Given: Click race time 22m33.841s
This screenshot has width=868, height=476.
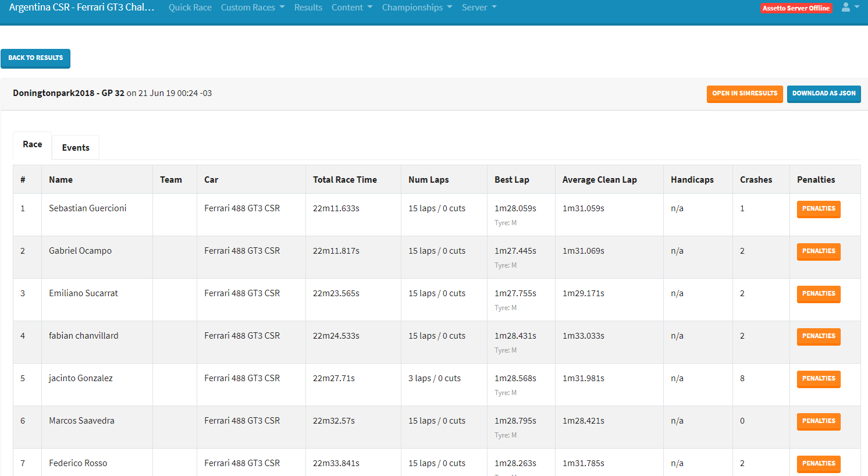Looking at the screenshot, I should coord(336,463).
